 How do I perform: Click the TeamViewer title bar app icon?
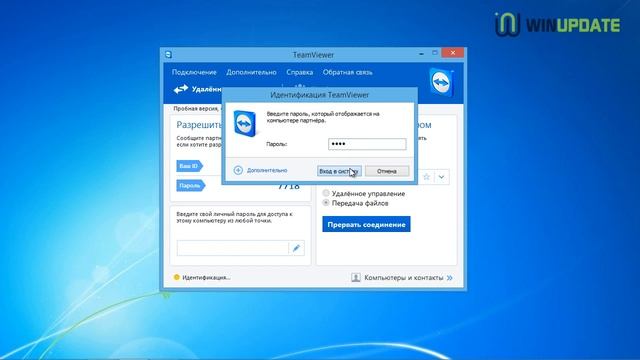(169, 54)
